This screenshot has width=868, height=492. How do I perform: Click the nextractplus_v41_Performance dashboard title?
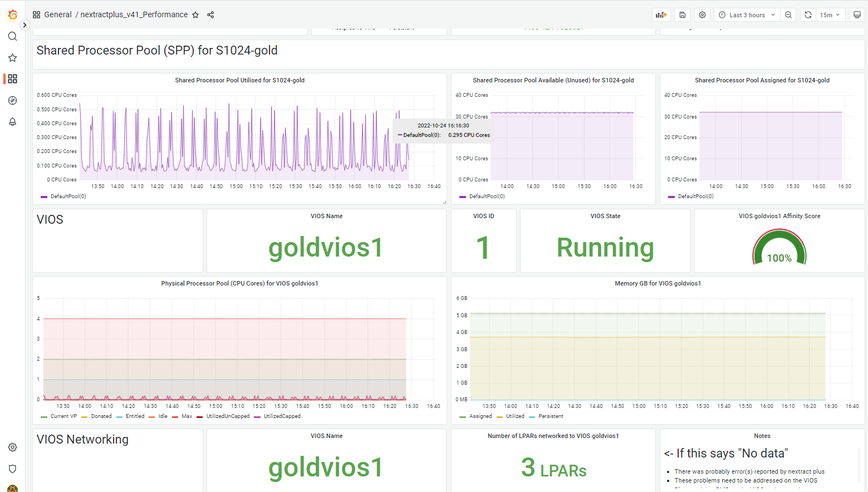[x=134, y=15]
